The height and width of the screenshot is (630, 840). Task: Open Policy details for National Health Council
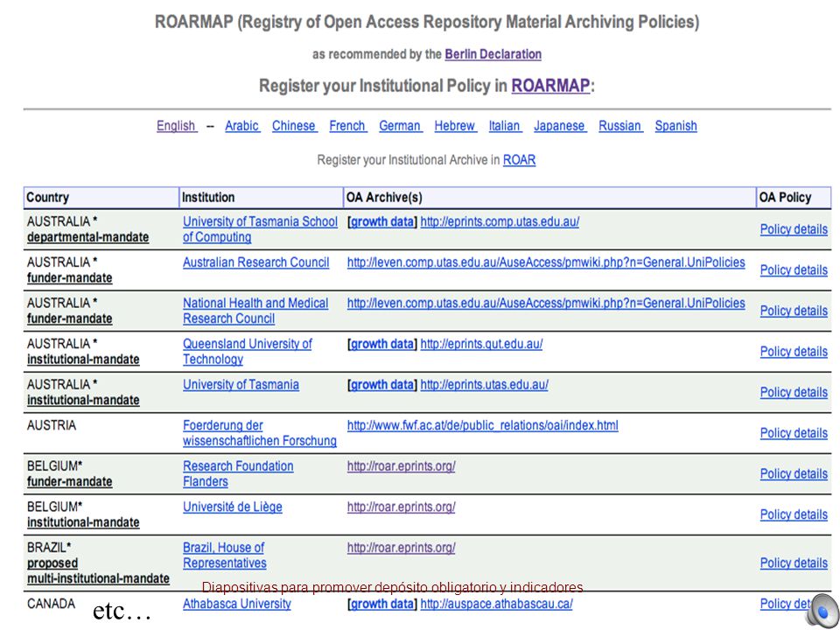coord(794,311)
